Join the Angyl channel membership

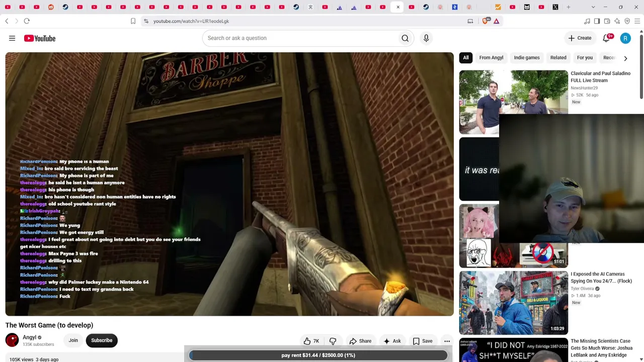[73, 340]
